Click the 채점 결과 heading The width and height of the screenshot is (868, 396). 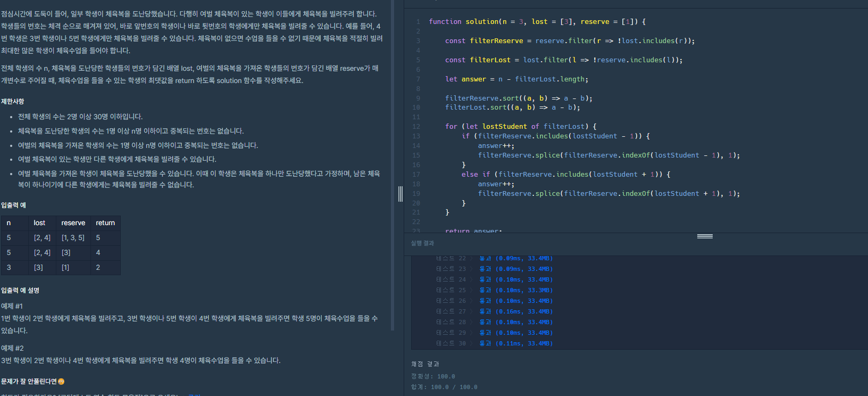pos(425,364)
